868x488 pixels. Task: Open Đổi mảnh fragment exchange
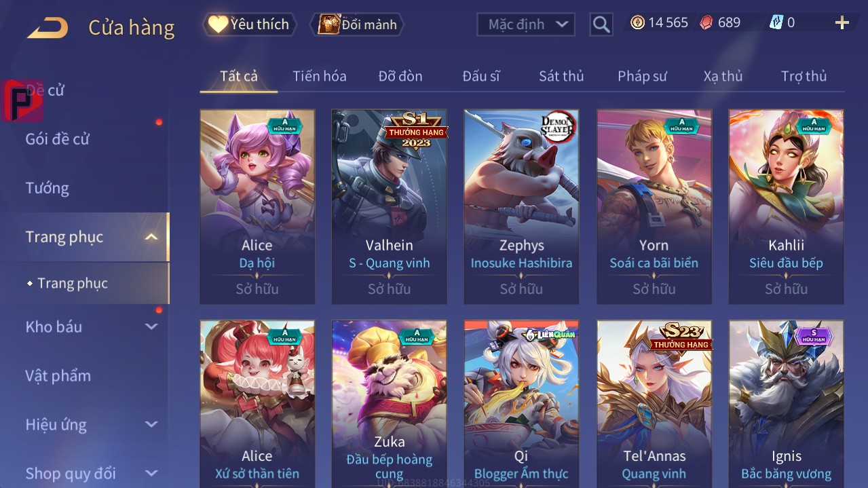357,24
